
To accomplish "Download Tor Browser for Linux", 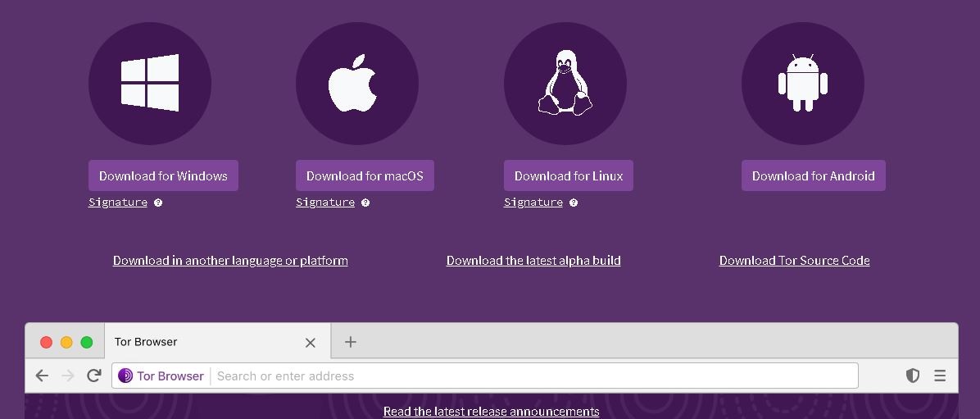I will (x=569, y=175).
